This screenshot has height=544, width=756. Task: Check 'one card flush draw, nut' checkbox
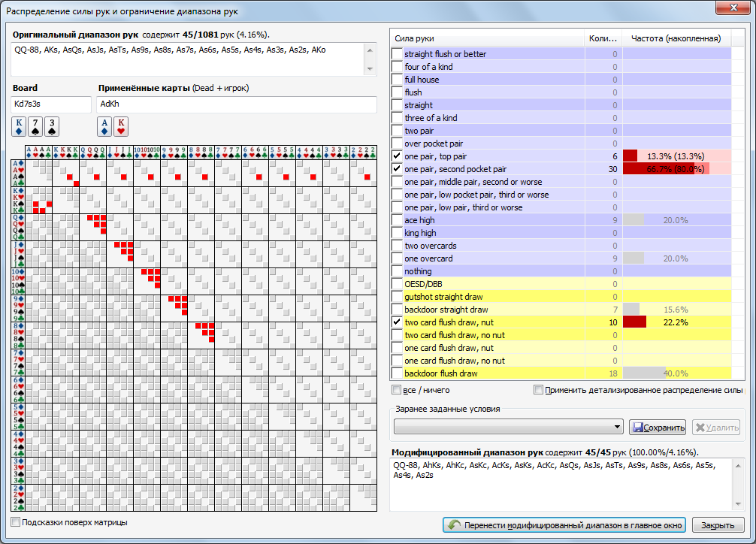(x=397, y=348)
